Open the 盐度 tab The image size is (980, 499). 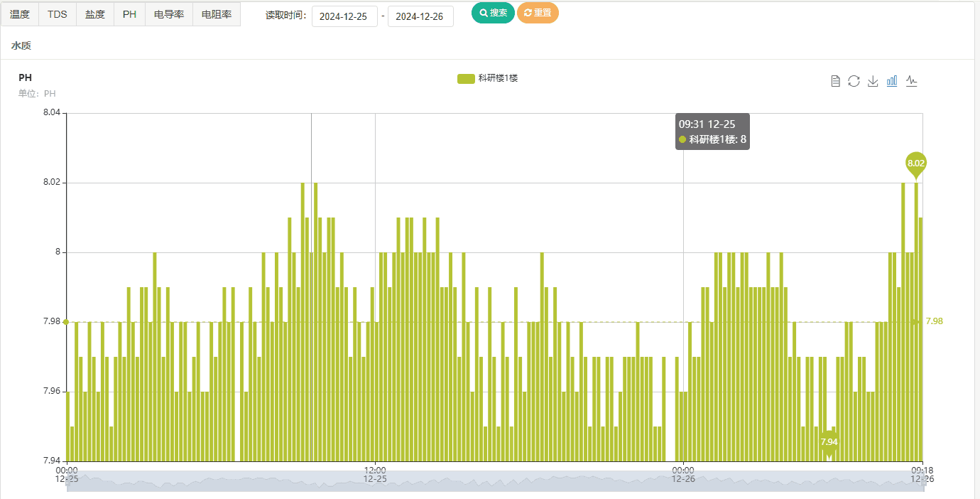(x=95, y=14)
